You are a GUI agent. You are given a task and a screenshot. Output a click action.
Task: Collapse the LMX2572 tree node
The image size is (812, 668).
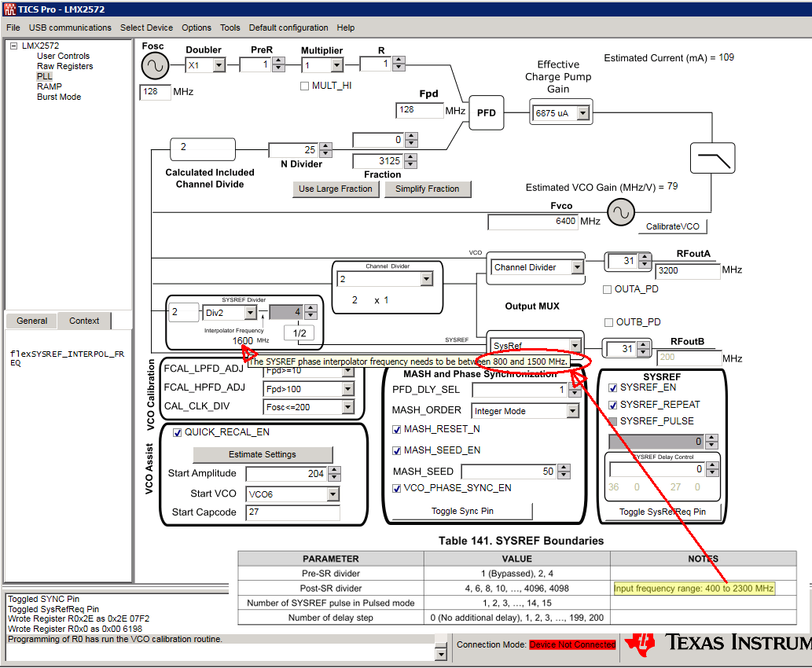14,46
